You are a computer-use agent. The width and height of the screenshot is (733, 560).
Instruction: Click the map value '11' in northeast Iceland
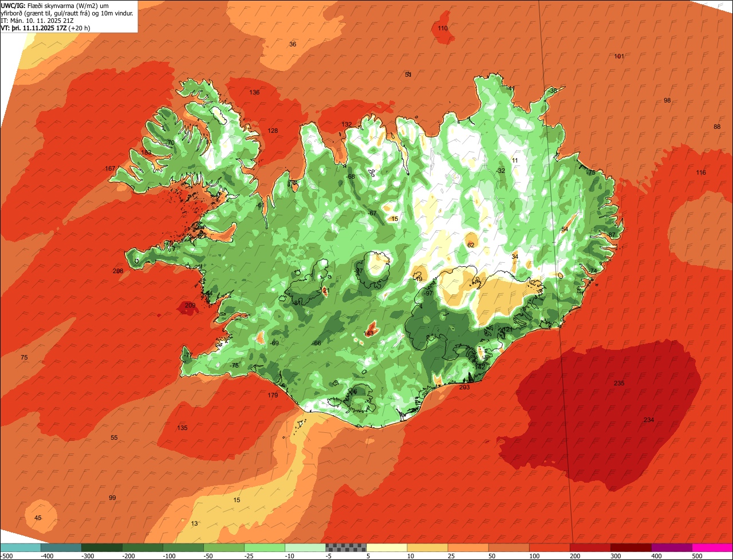pyautogui.click(x=514, y=160)
